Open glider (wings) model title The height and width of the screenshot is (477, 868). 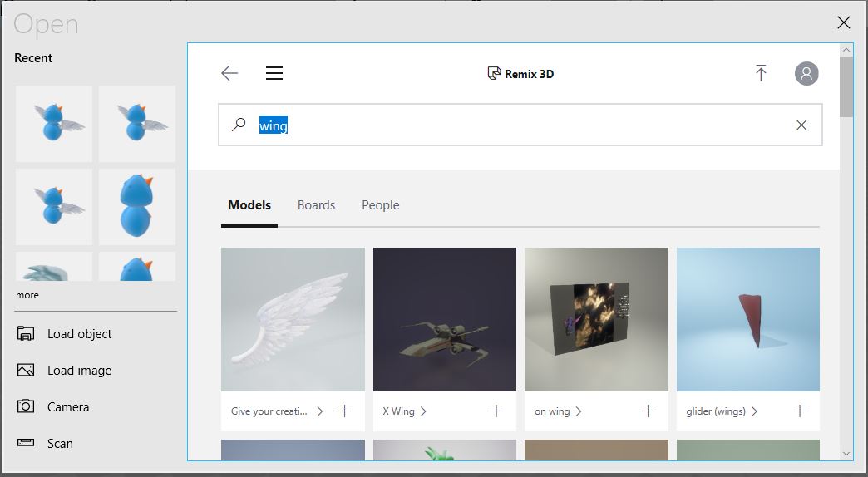click(716, 411)
